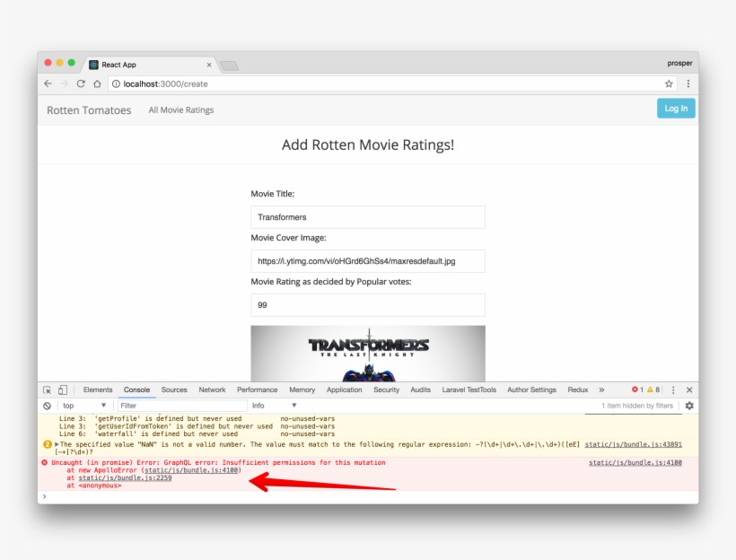Screen dimensions: 736x560
Task: Click the 'Add Rotten Movie Ratings!' heading
Action: tap(368, 144)
